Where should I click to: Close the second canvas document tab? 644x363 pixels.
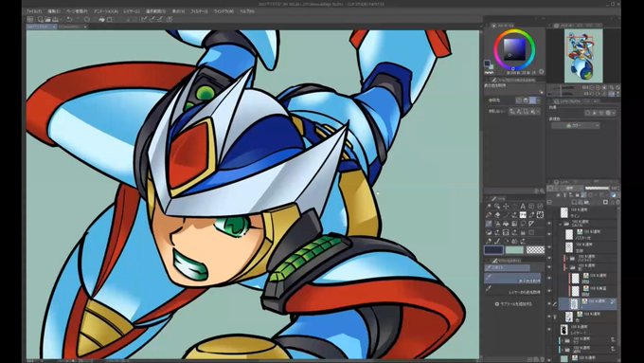(x=85, y=27)
